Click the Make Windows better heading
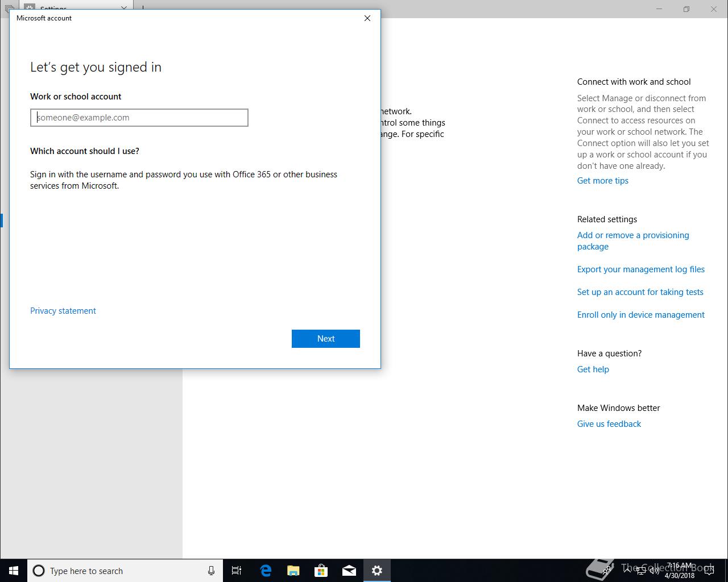The width and height of the screenshot is (728, 582). click(619, 408)
